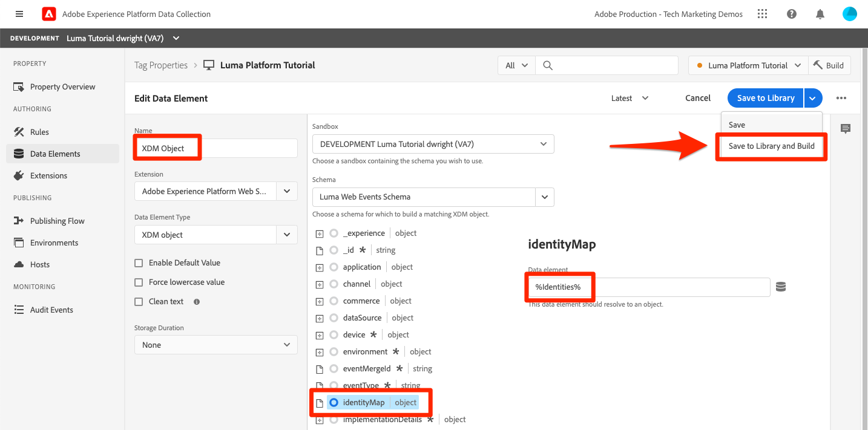Open the Tag Properties breadcrumb link
868x430 pixels.
point(161,65)
